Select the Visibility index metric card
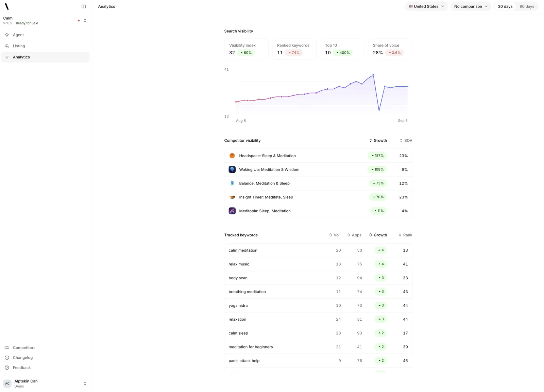Image resolution: width=544 pixels, height=392 pixels. click(247, 49)
